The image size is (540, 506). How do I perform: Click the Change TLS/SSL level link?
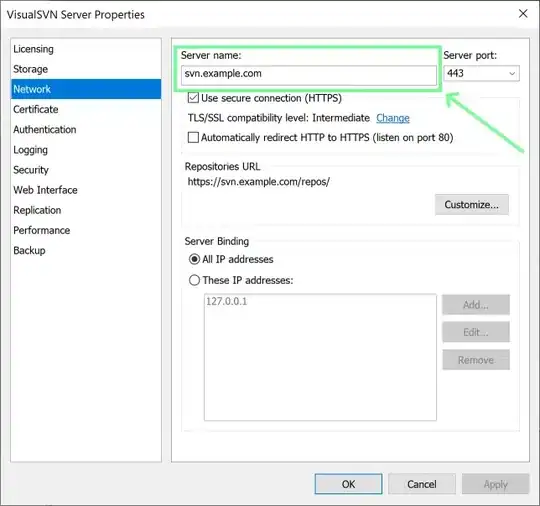[393, 118]
